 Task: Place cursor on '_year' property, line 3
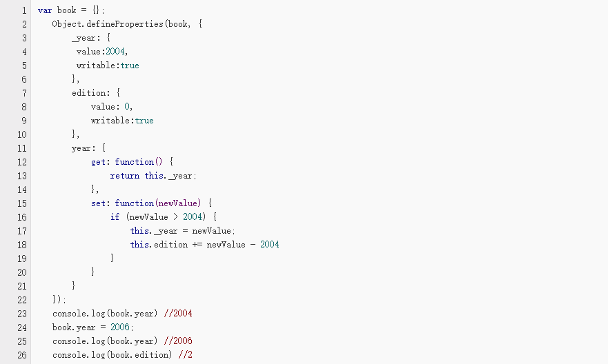tap(84, 38)
